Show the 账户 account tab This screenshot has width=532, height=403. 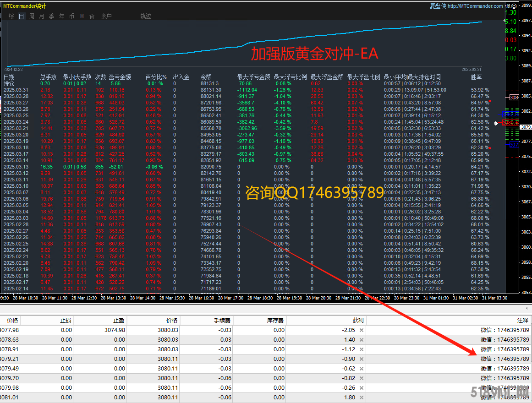(106, 16)
